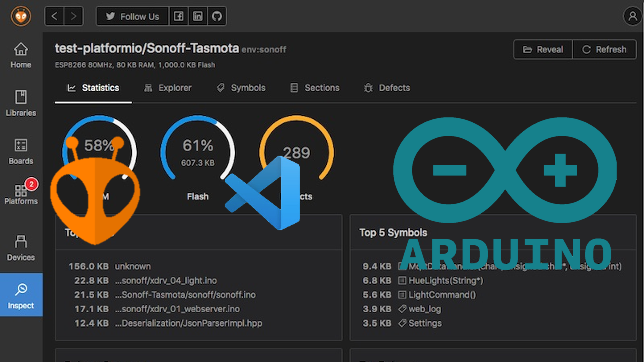
Task: Click the function icon beside HueLights
Action: click(x=402, y=281)
